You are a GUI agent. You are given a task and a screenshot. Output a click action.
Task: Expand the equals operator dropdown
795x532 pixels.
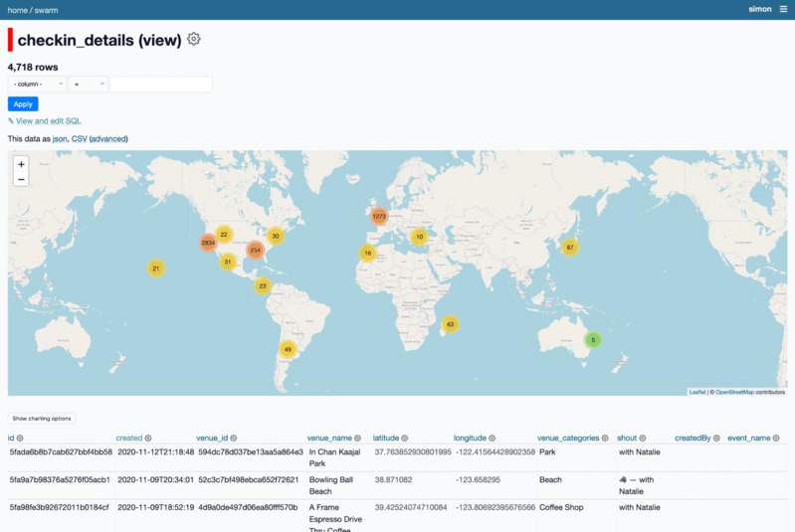click(x=88, y=85)
